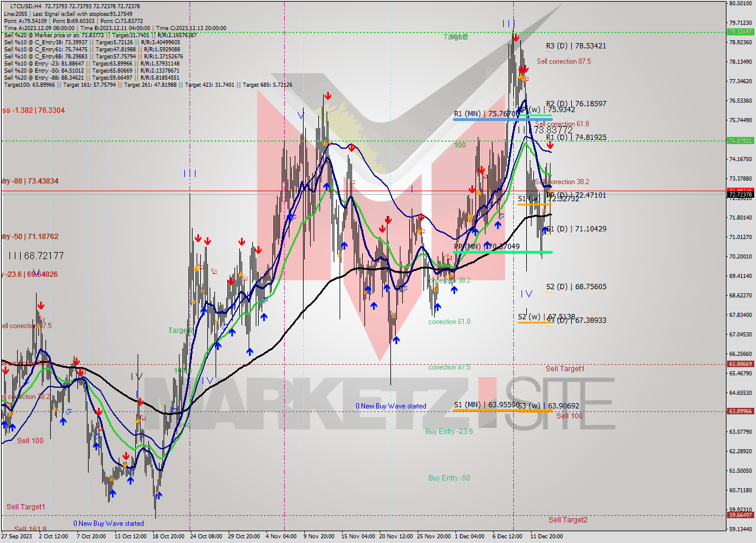Click the red 65.80669 price axis tag

click(740, 364)
